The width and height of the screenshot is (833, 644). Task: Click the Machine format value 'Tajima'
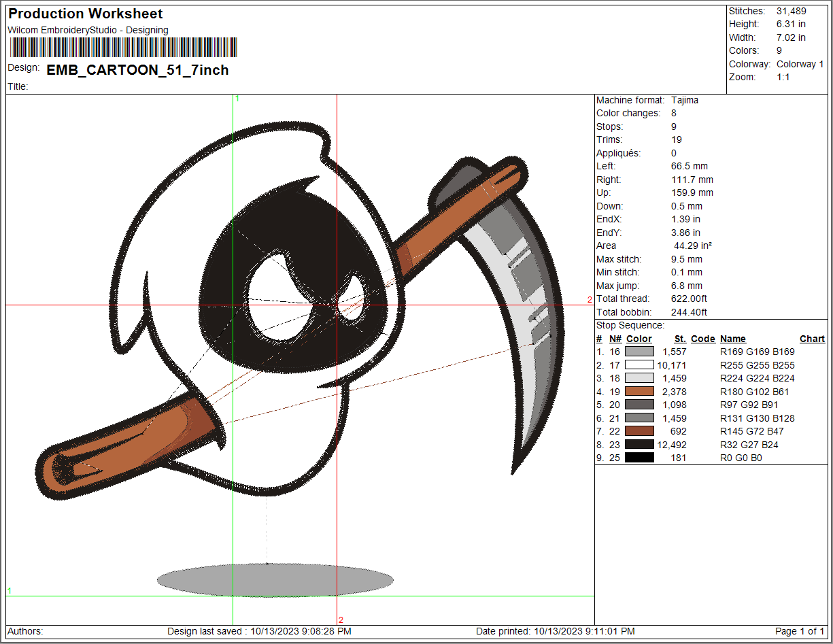point(684,100)
